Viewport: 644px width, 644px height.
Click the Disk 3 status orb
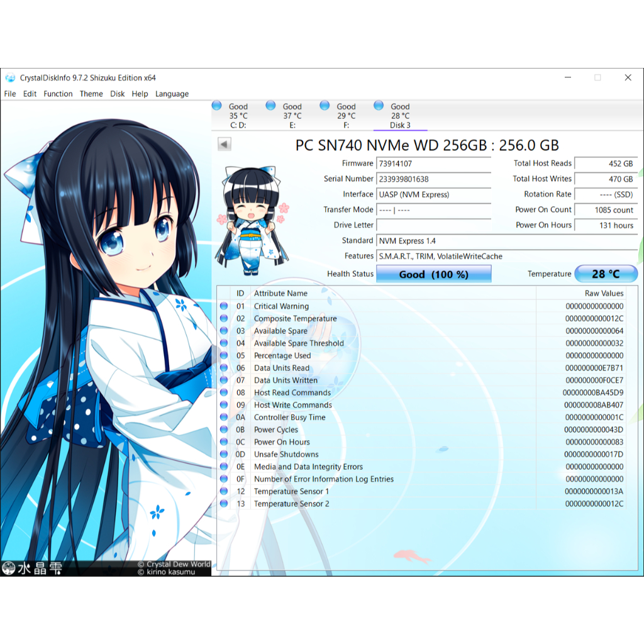(379, 106)
